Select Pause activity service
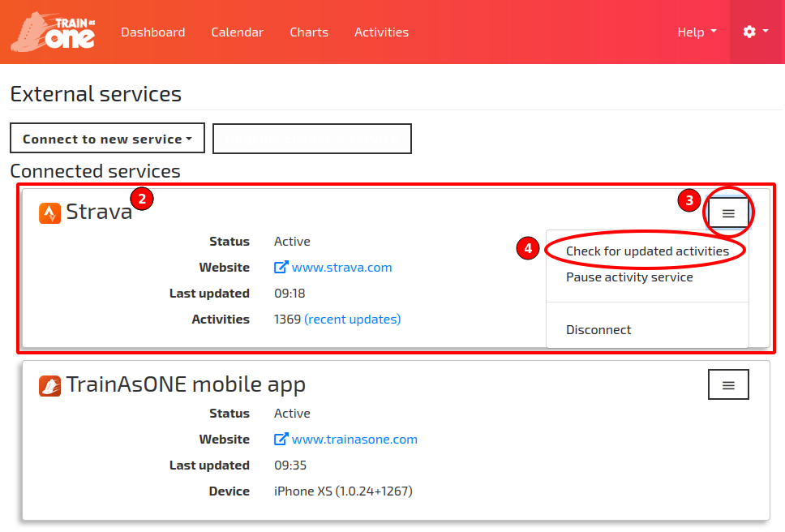 tap(628, 277)
